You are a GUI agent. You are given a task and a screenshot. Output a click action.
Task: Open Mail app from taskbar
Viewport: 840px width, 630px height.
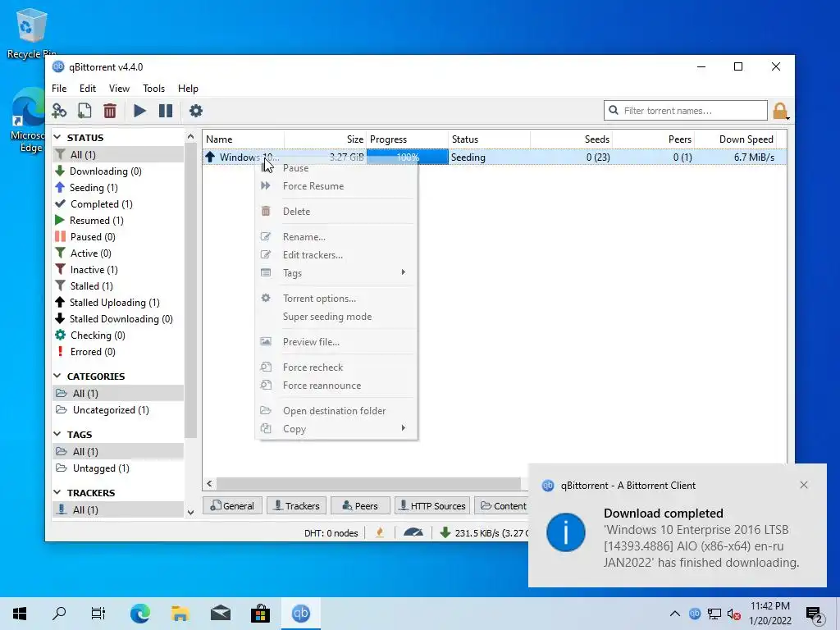coord(220,614)
